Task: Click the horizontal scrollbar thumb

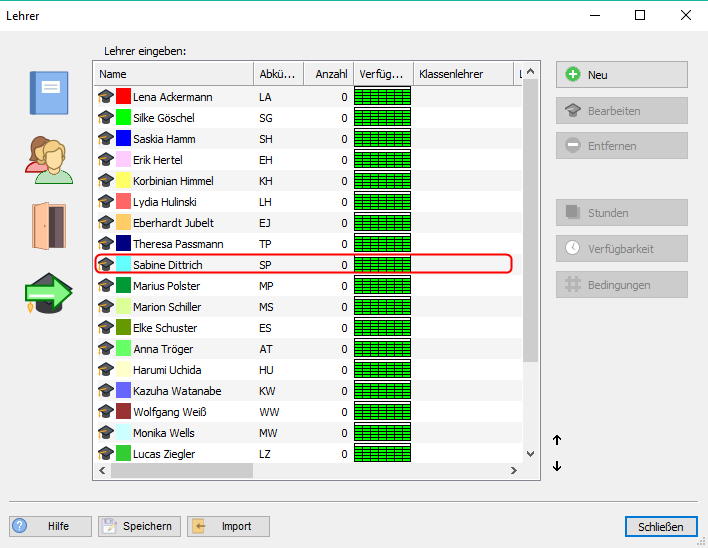Action: pos(182,470)
